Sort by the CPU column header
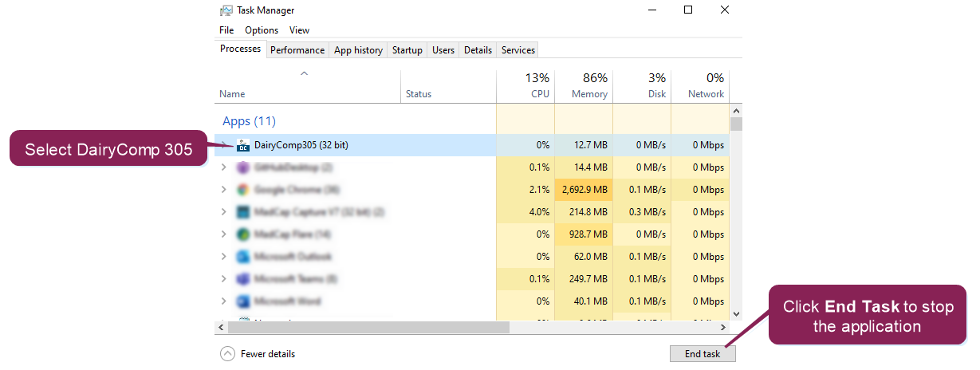 point(525,86)
